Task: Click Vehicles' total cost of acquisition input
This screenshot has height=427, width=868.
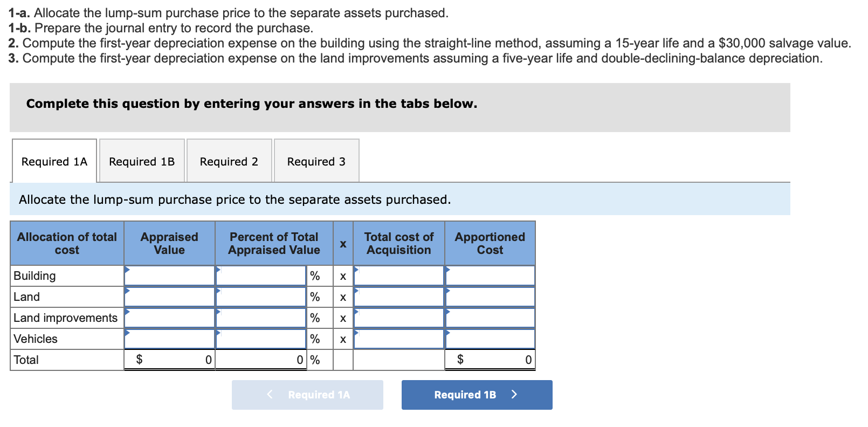Action: [399, 339]
